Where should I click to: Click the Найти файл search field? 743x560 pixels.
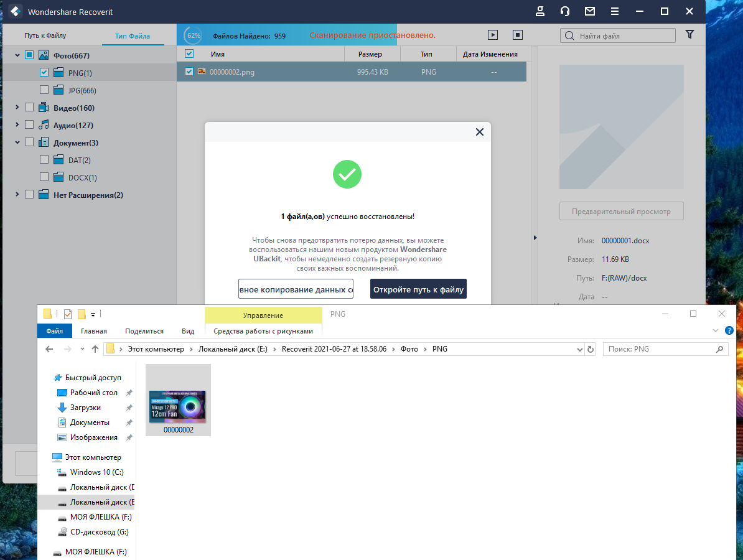(x=618, y=35)
